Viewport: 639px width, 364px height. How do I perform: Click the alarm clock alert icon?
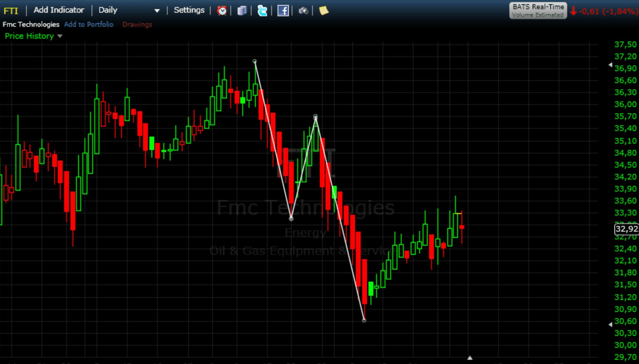[222, 11]
